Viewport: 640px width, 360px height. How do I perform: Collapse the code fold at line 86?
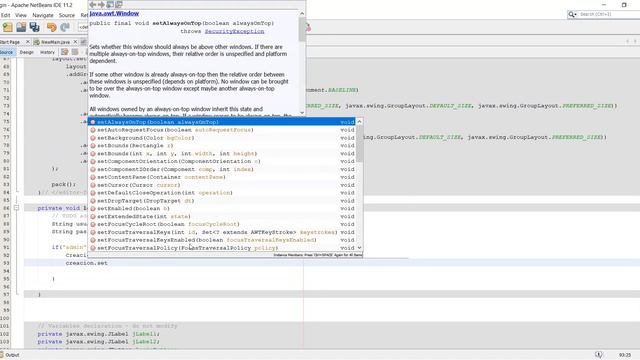pos(16,208)
